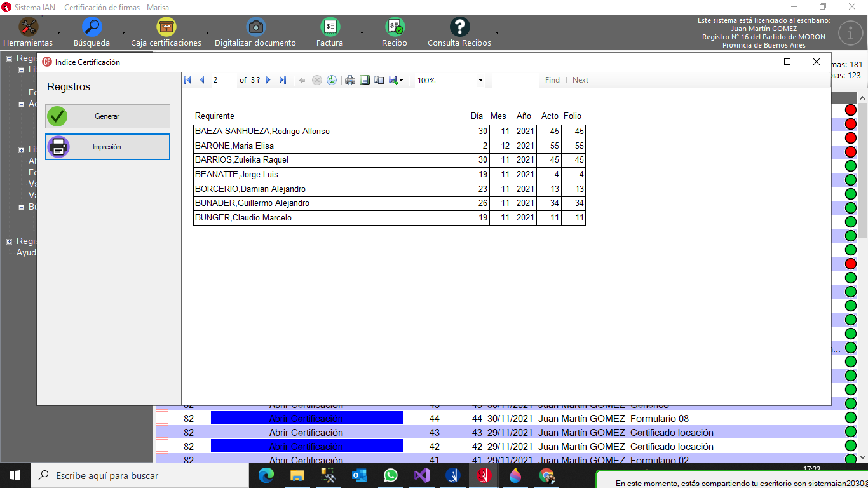Image resolution: width=868 pixels, height=488 pixels.
Task: Switch to print layout view
Action: [x=365, y=80]
